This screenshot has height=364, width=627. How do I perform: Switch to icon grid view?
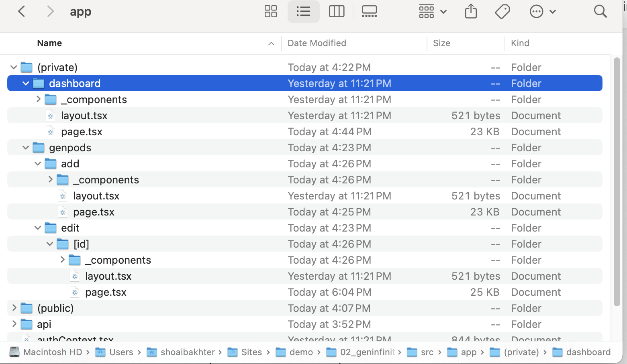point(271,11)
